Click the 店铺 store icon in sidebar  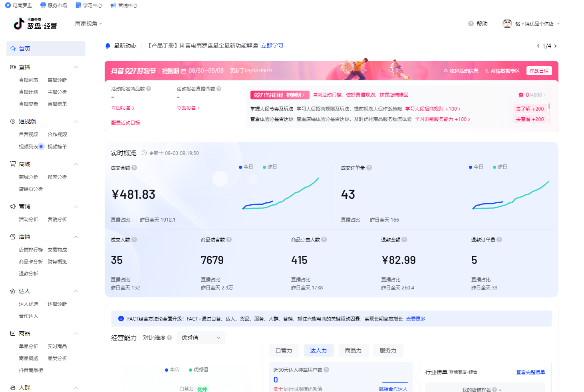(x=13, y=237)
